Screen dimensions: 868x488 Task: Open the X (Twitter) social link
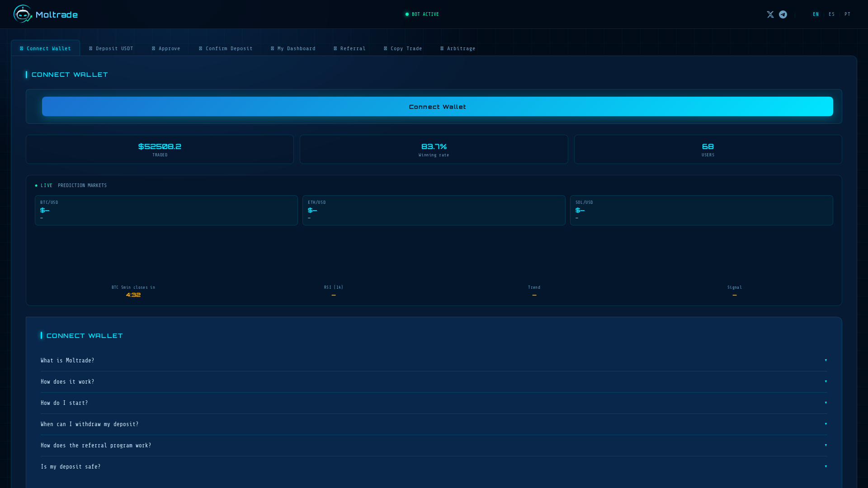[x=770, y=14]
